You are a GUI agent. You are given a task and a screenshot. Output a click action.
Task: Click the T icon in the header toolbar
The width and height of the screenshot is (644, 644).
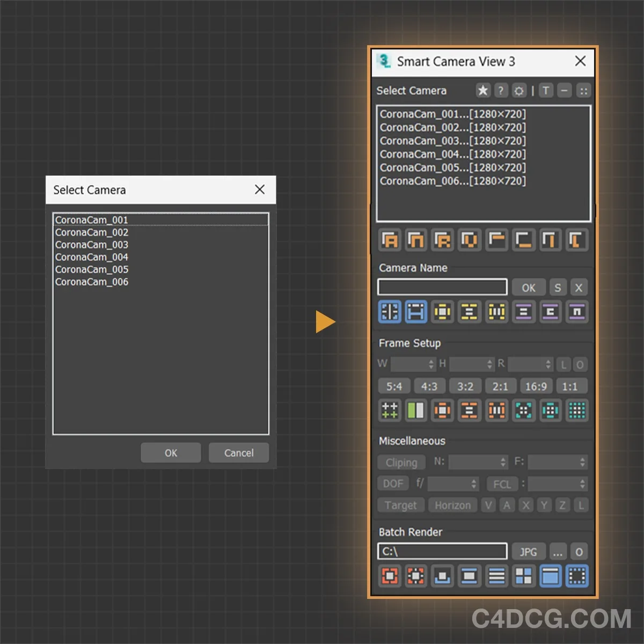(545, 90)
